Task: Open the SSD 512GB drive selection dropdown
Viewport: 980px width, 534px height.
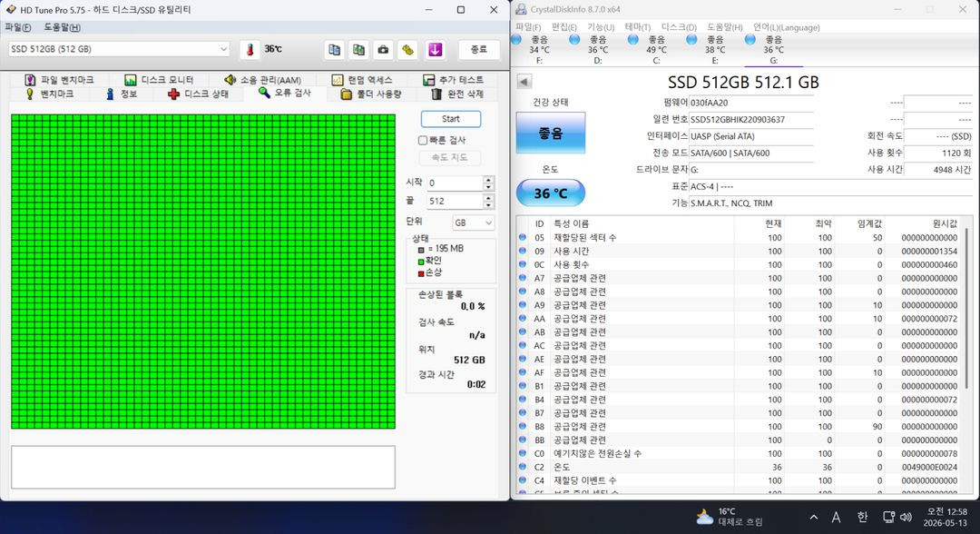Action: coord(119,49)
